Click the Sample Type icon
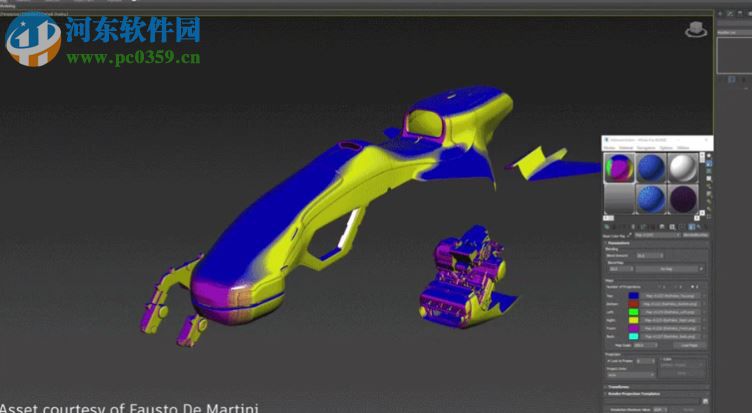This screenshot has height=413, width=752. pos(709,156)
